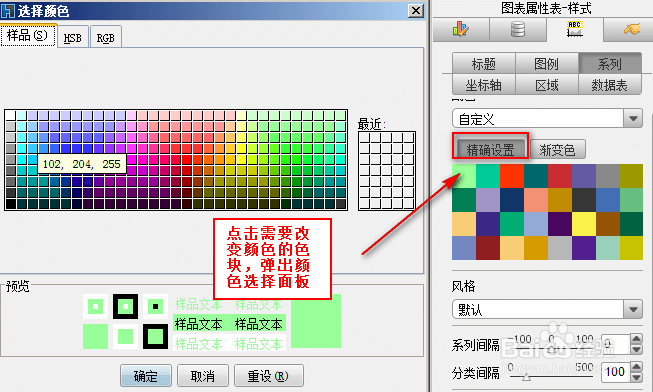Click the 系列间隔 value input field

coord(616,345)
